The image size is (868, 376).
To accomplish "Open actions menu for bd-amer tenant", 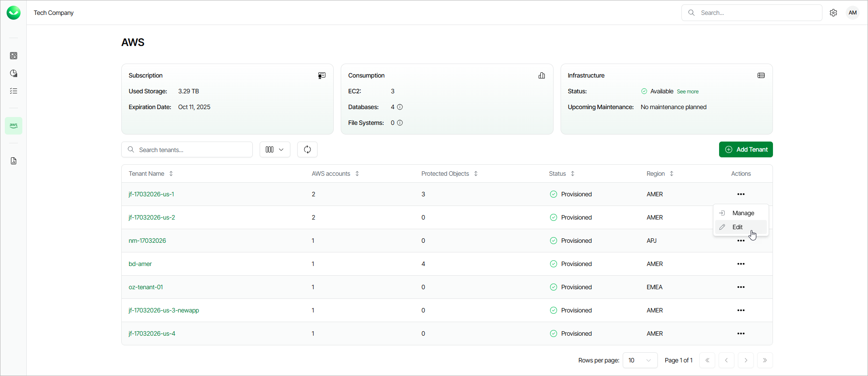I will pos(741,264).
